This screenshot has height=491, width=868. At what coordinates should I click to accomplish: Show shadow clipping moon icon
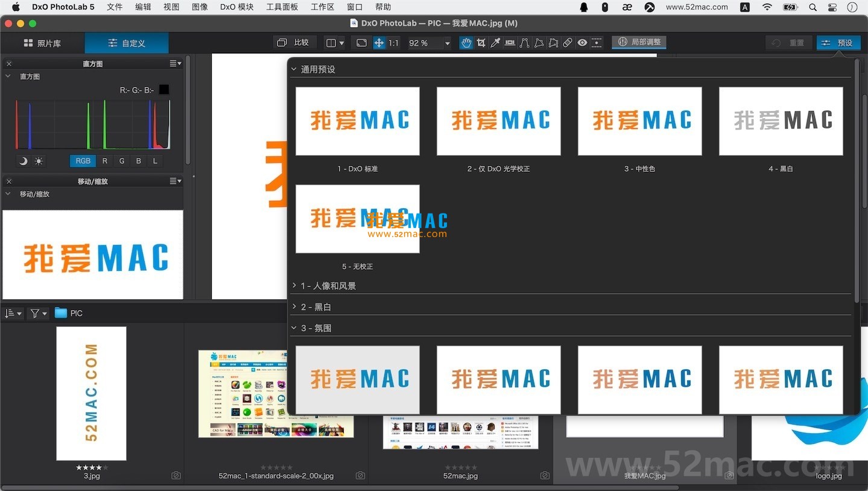(23, 161)
